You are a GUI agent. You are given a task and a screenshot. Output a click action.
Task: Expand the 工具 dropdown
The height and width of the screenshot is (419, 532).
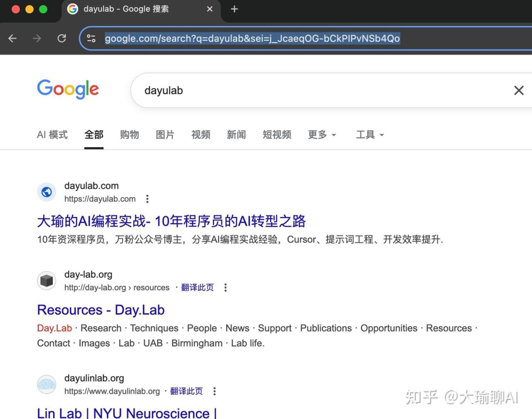[x=369, y=135]
